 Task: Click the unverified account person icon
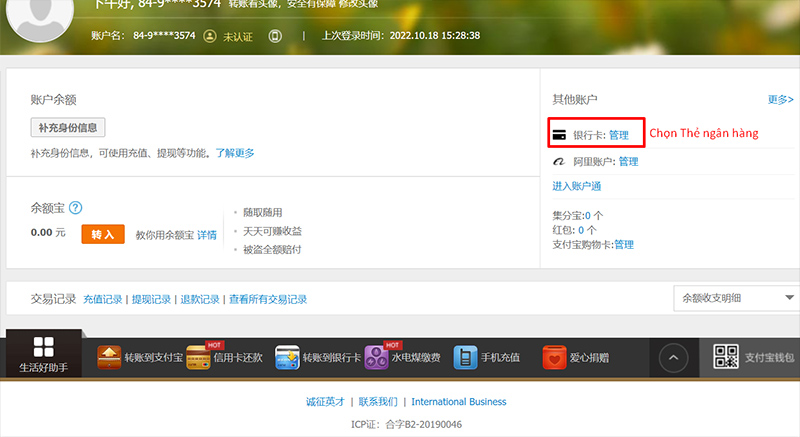(210, 36)
